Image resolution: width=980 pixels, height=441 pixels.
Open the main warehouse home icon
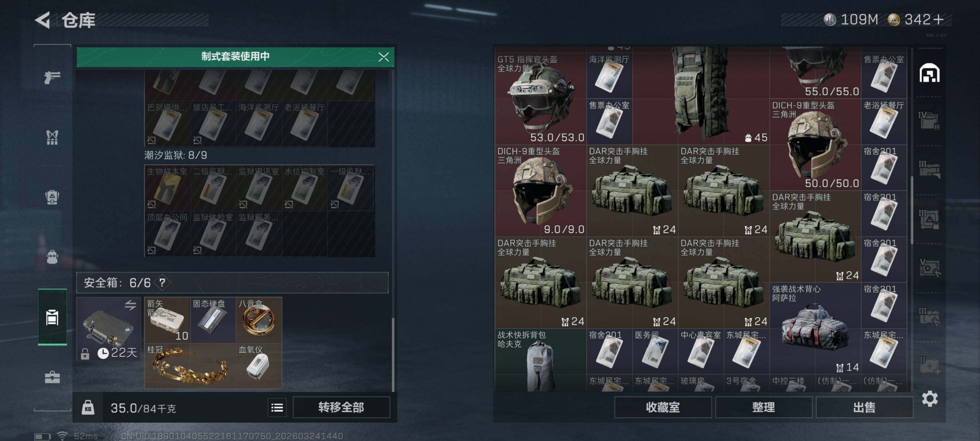(x=929, y=73)
